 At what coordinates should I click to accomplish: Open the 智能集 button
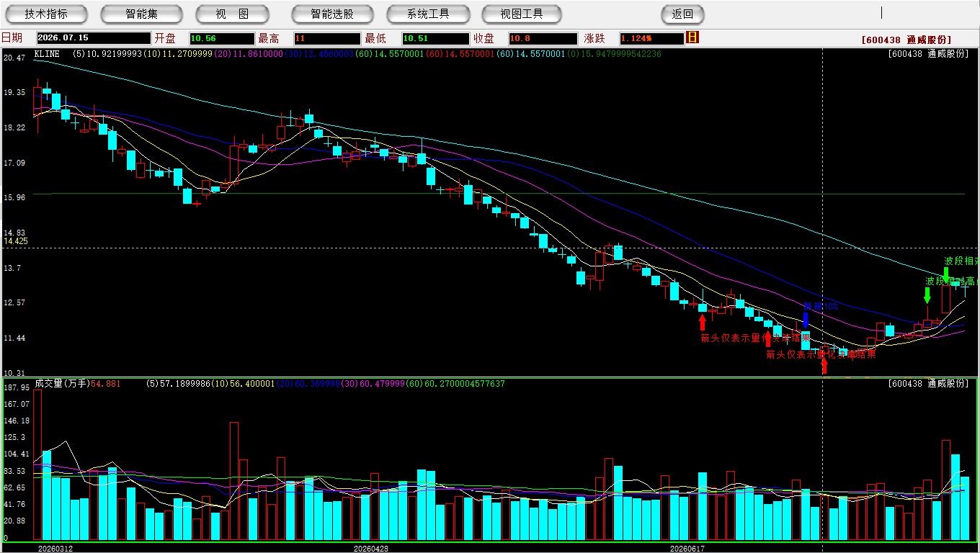tap(141, 14)
